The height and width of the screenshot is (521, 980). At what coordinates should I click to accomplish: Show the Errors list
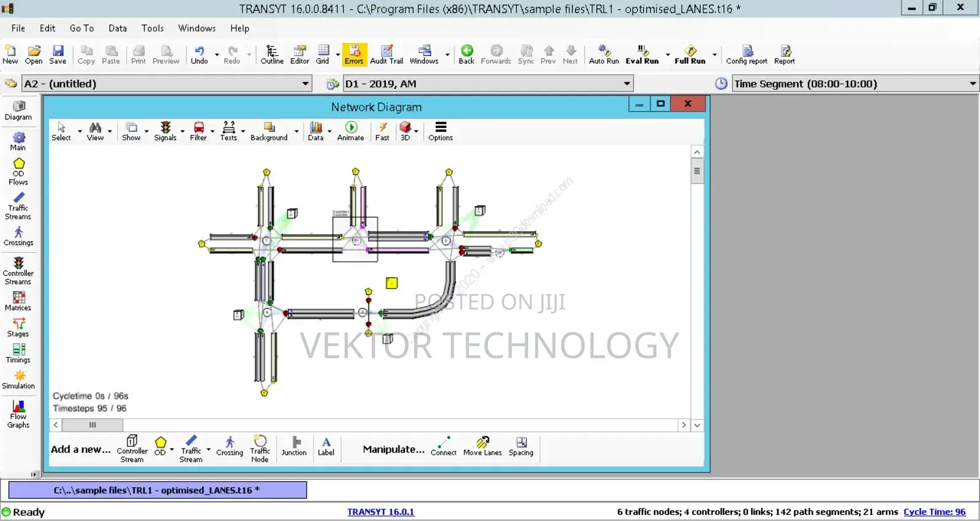[354, 55]
